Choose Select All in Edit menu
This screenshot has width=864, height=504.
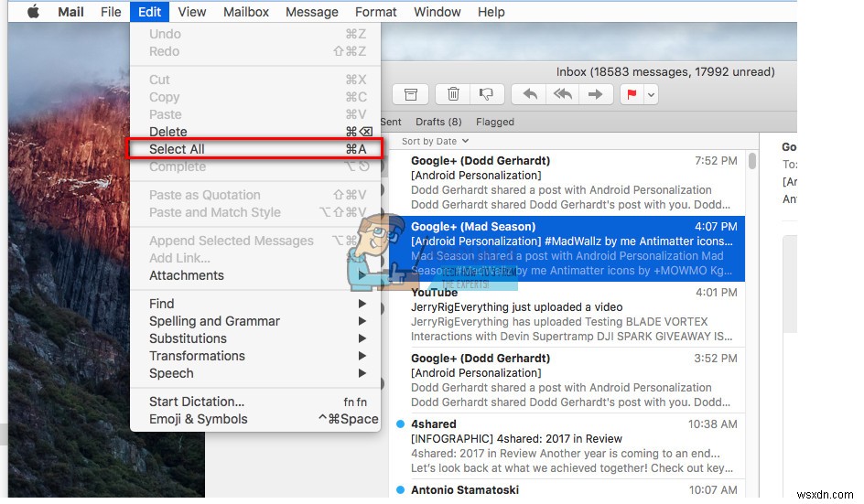[255, 149]
